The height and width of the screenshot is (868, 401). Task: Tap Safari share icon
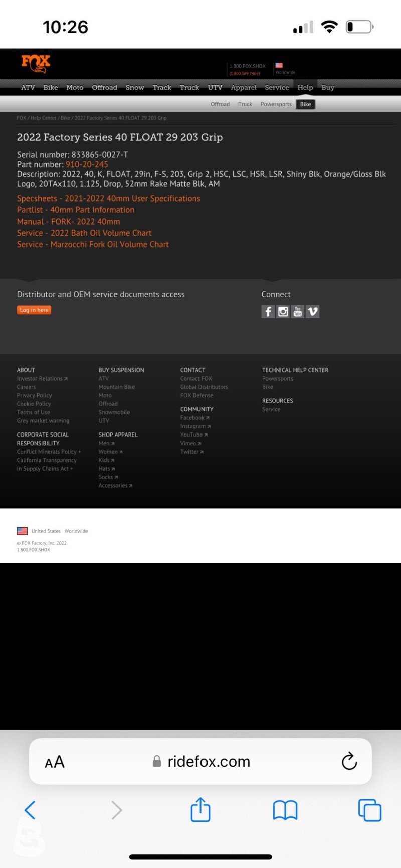[x=200, y=809]
